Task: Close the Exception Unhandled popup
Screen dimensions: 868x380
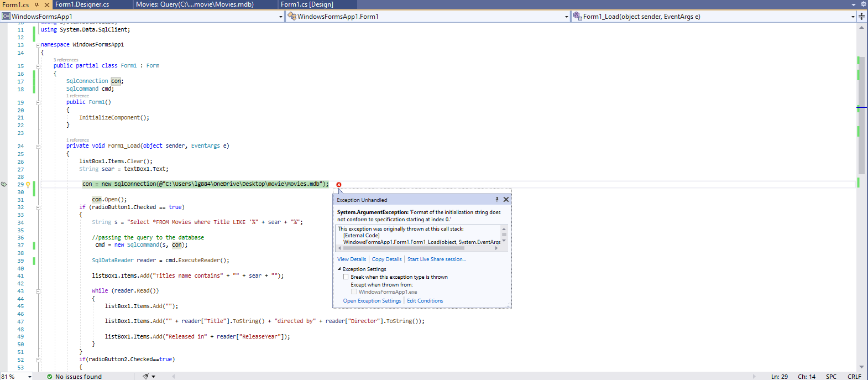Action: coord(506,200)
